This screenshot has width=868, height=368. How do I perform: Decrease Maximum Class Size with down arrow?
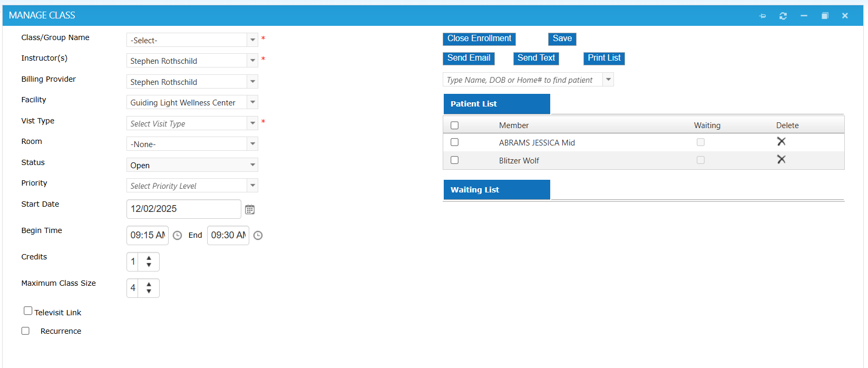149,292
